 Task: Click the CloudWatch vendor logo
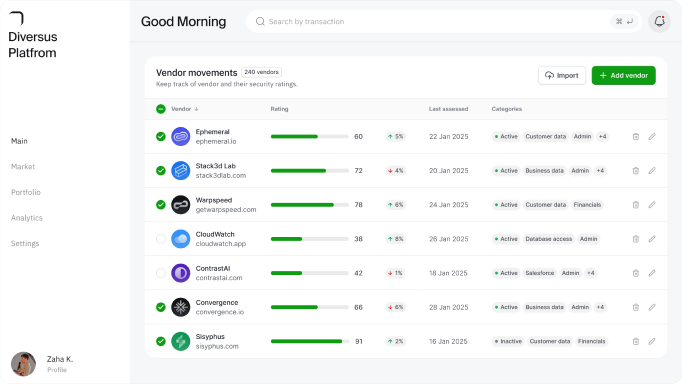coord(181,239)
